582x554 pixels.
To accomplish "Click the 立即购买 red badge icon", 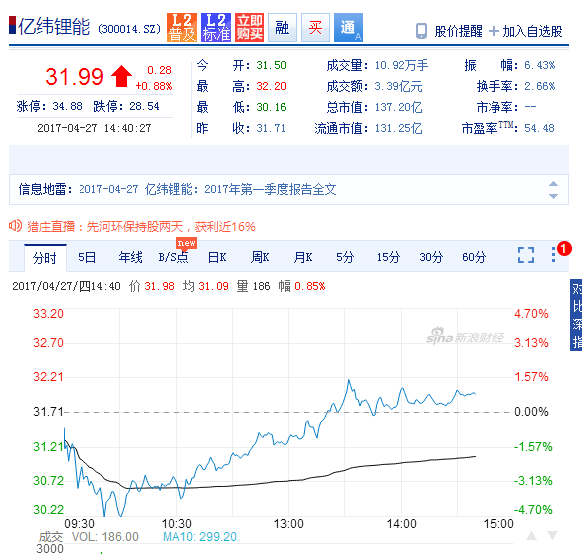I will click(249, 27).
